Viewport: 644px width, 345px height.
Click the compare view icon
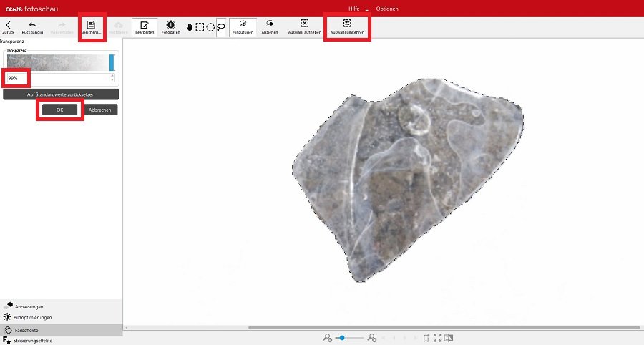[449, 338]
